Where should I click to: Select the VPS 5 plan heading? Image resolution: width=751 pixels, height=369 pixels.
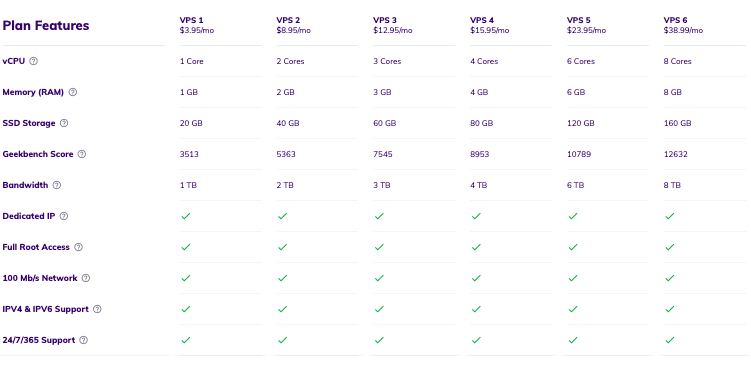pos(579,20)
